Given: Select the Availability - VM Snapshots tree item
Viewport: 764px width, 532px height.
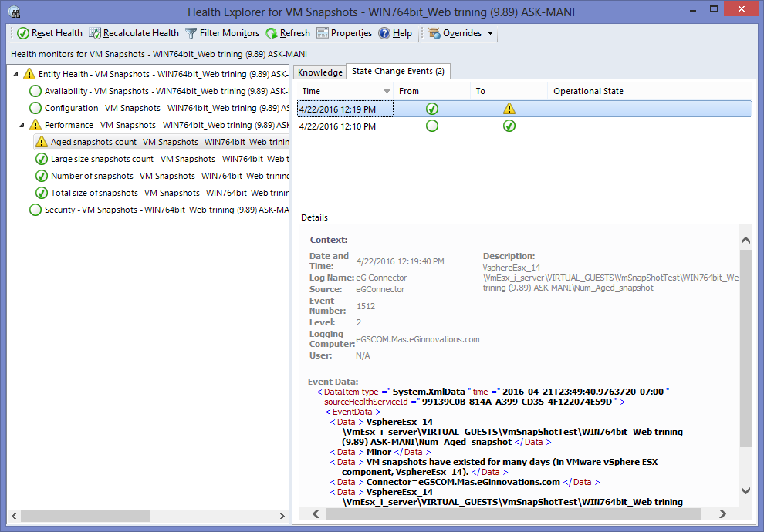Looking at the screenshot, I should click(166, 91).
